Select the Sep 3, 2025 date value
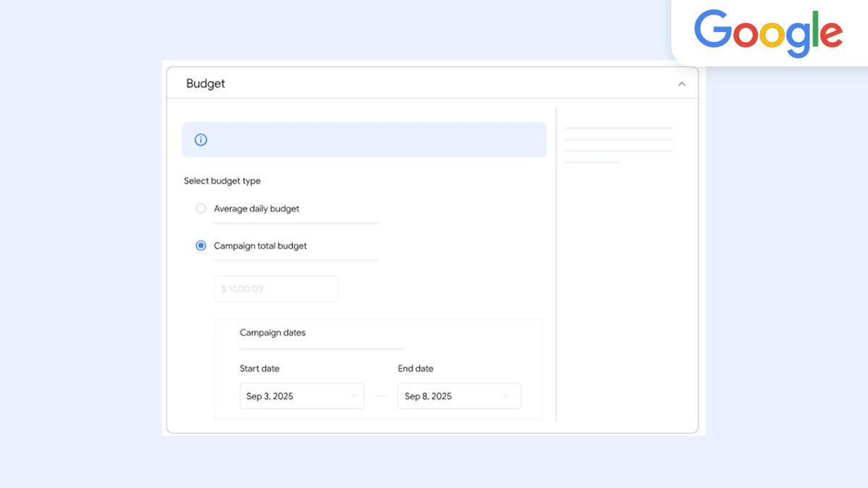868x488 pixels. point(270,395)
